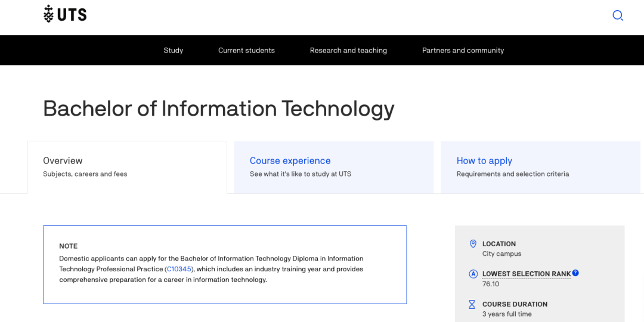Click the NOTE heading text
The width and height of the screenshot is (644, 322).
pyautogui.click(x=68, y=246)
